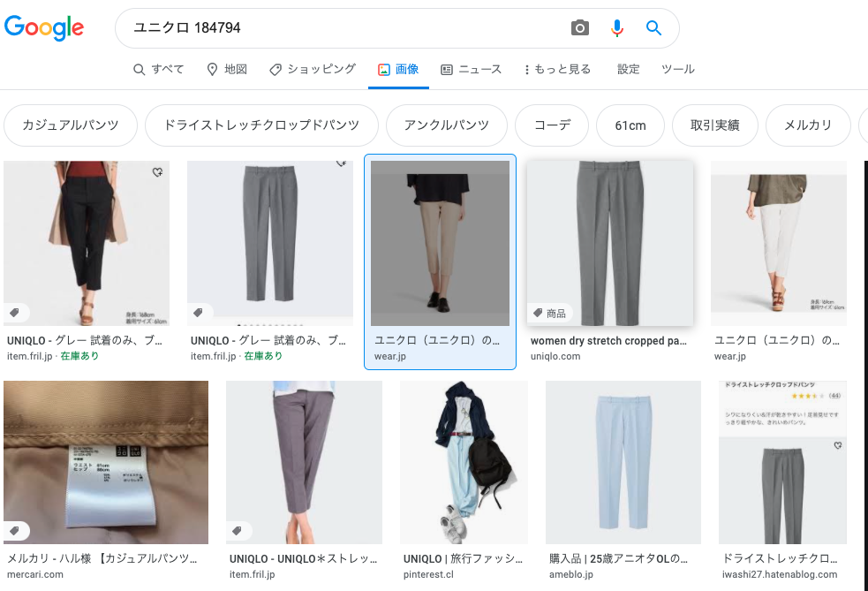Open uniqlo.com grey pants thumbnail

[x=609, y=243]
